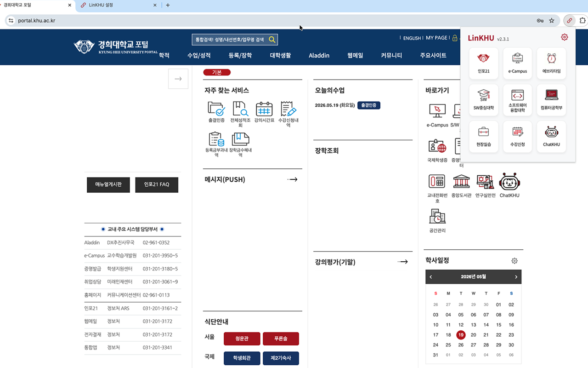Open 중앙도서관 shortcut icon
The image size is (588, 368).
coord(461,186)
